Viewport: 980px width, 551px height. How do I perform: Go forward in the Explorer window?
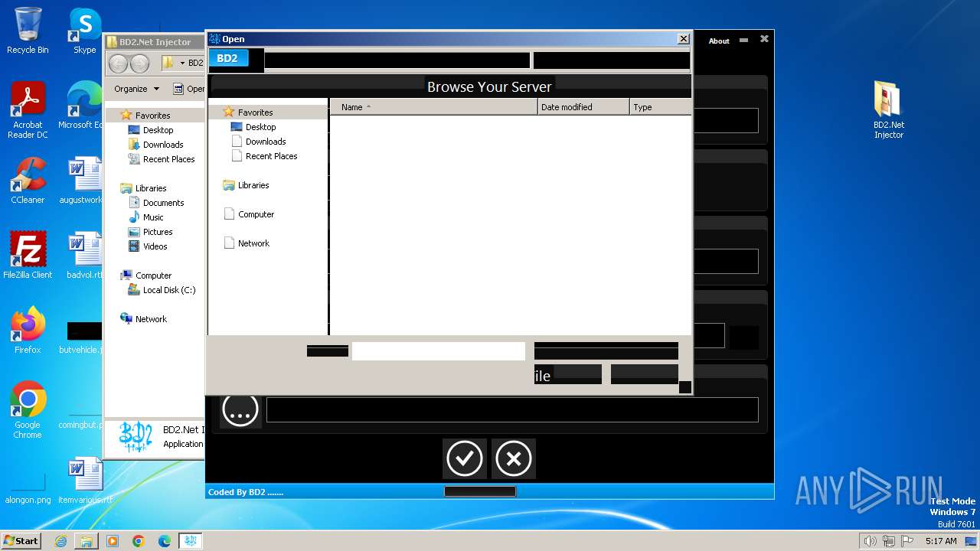click(139, 64)
